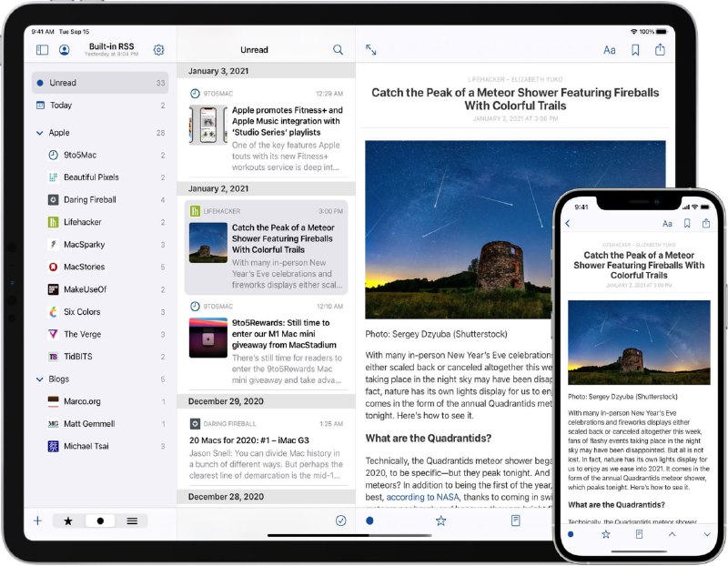Star the current article from the bottom bar
Screen dimensions: 728x566
click(440, 521)
